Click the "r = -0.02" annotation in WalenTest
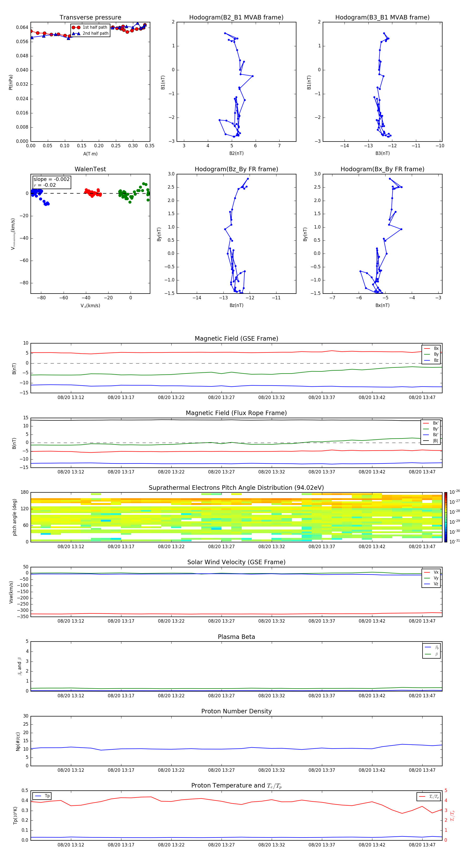 point(45,185)
